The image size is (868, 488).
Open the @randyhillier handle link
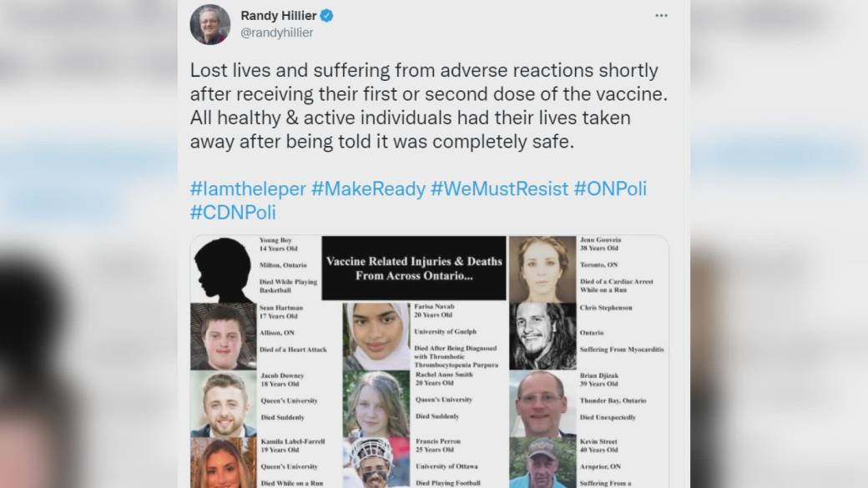(277, 33)
